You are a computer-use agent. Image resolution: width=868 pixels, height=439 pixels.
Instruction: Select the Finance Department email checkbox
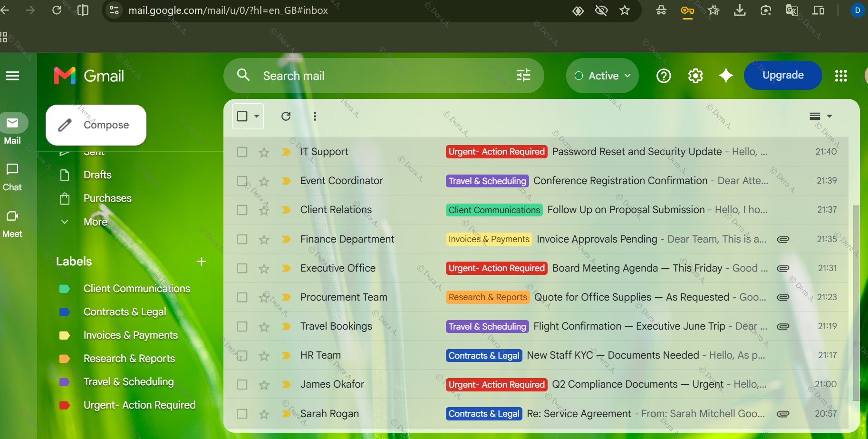coord(242,239)
